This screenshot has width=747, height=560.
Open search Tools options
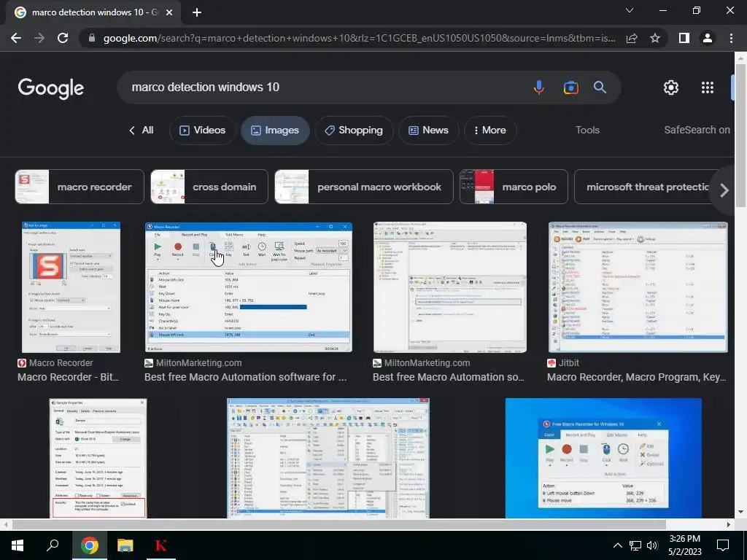[587, 131]
